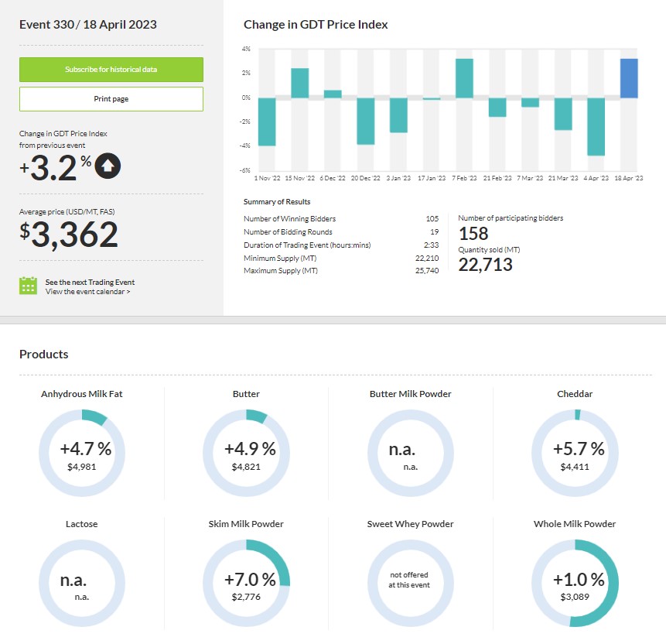Open the Sweet Whey Powder donut chart

click(x=410, y=583)
